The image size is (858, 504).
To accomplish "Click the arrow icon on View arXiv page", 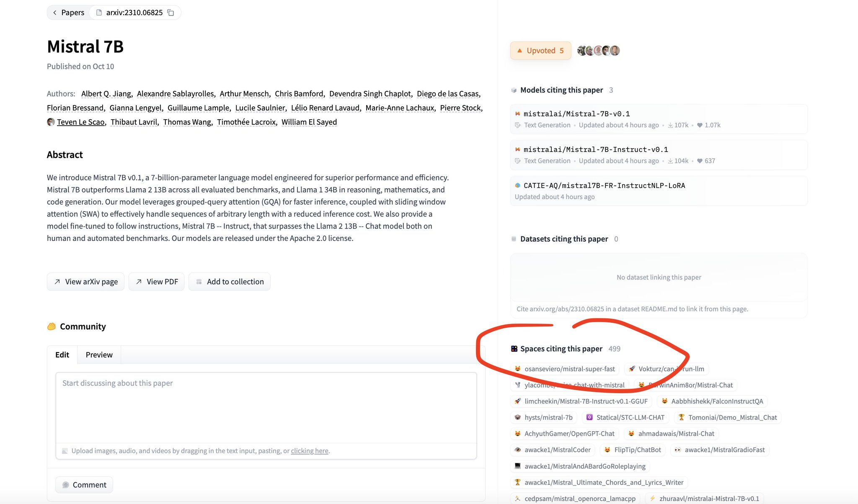I will click(x=57, y=282).
